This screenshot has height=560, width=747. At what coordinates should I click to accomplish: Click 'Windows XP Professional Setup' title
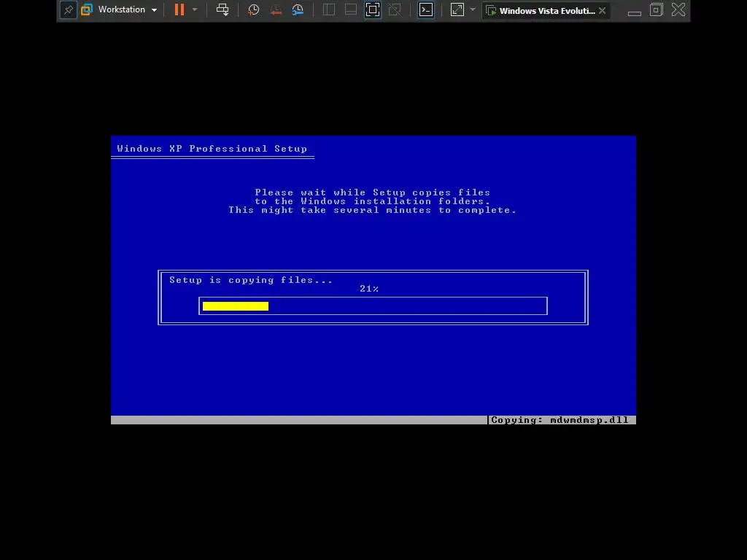click(212, 149)
